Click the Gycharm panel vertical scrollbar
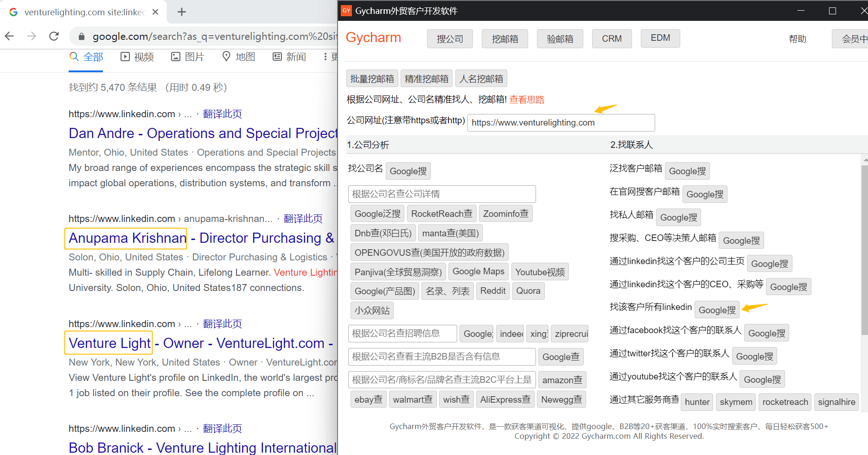The width and height of the screenshot is (868, 455). pos(864,250)
